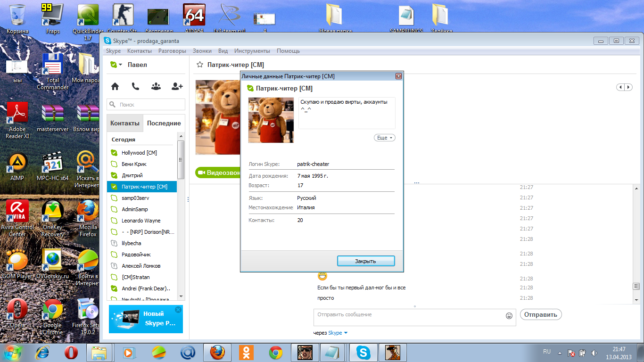
Task: Open the Fraps desktop shortcut
Action: pyautogui.click(x=53, y=19)
